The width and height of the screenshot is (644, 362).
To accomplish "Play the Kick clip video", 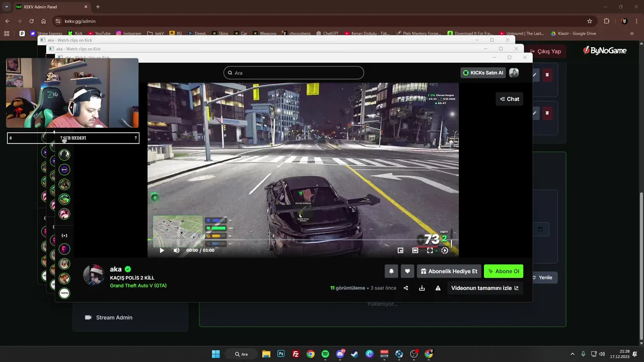I will point(162,250).
